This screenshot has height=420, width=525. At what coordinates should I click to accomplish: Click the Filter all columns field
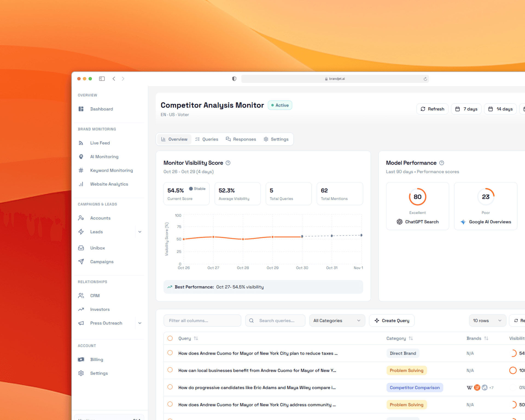pyautogui.click(x=202, y=320)
